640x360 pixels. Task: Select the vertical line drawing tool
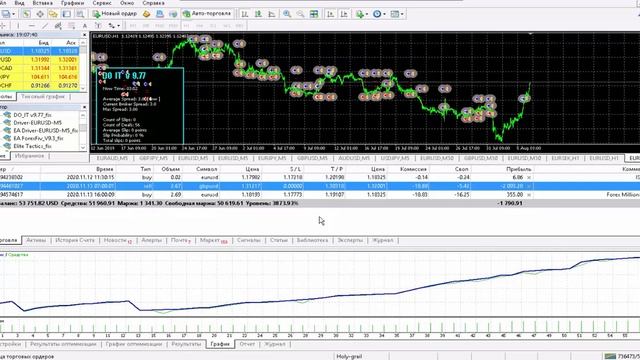tap(18, 26)
